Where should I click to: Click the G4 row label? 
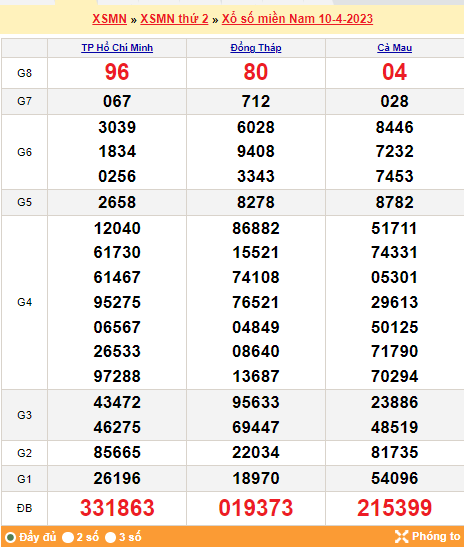[x=24, y=302]
